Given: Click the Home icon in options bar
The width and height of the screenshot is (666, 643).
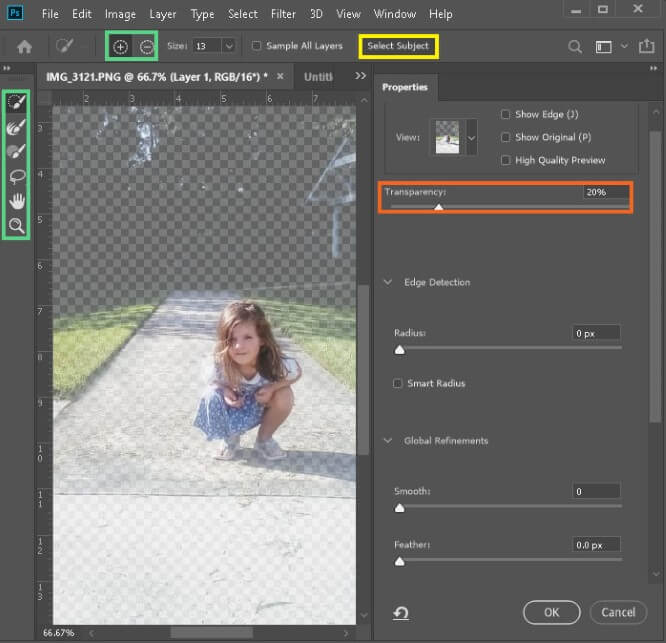Looking at the screenshot, I should 24,47.
